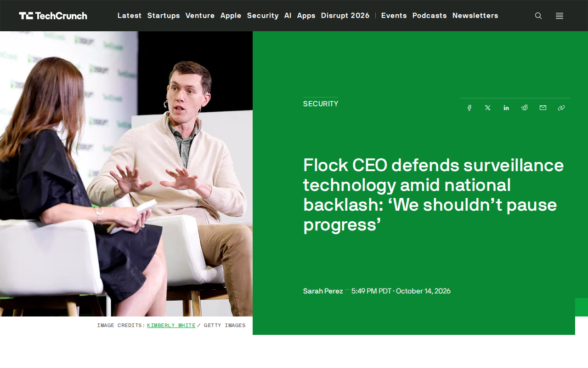This screenshot has height=368, width=588.
Task: Open Podcasts in navigation
Action: click(430, 16)
